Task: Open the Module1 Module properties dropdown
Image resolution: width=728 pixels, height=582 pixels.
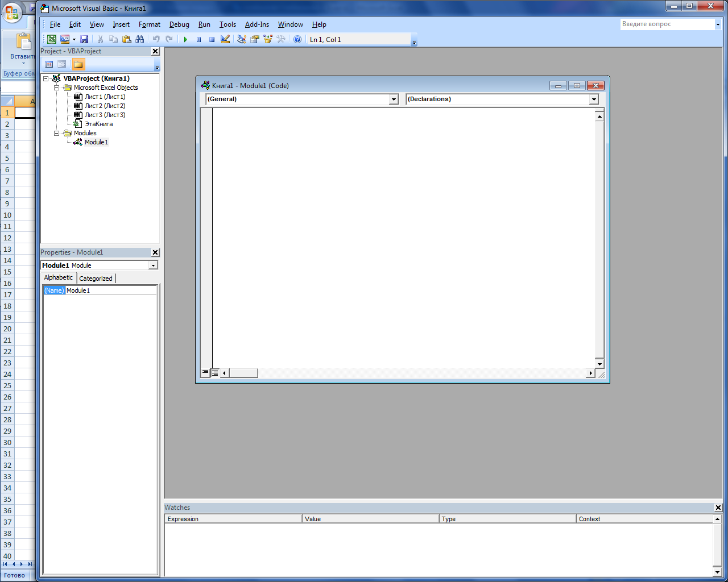Action: pyautogui.click(x=153, y=265)
